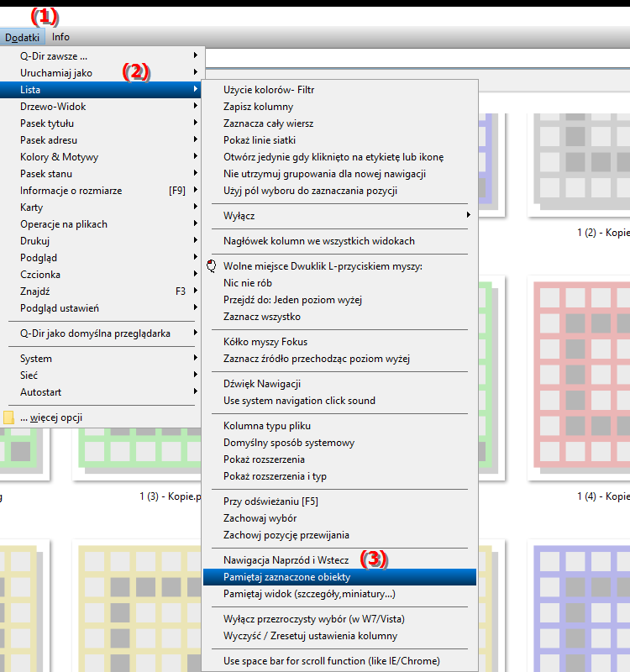The image size is (630, 672).
Task: Open the Autostart submenu
Action: coord(101,392)
